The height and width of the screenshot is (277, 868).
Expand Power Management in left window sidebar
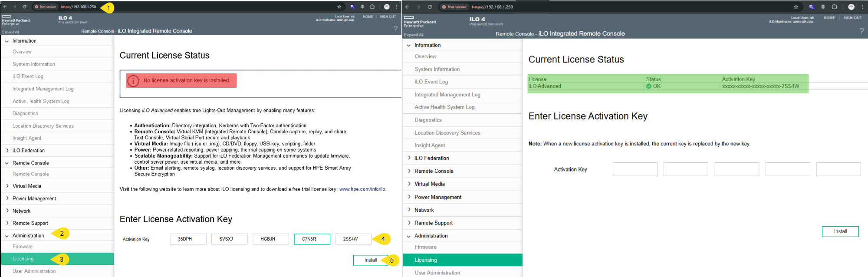pyautogui.click(x=7, y=199)
